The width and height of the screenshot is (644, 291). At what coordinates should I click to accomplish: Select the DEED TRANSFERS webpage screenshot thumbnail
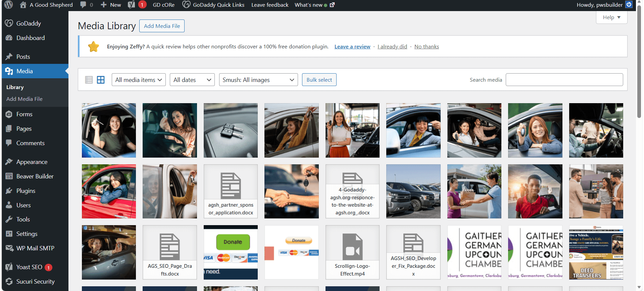pos(596,252)
